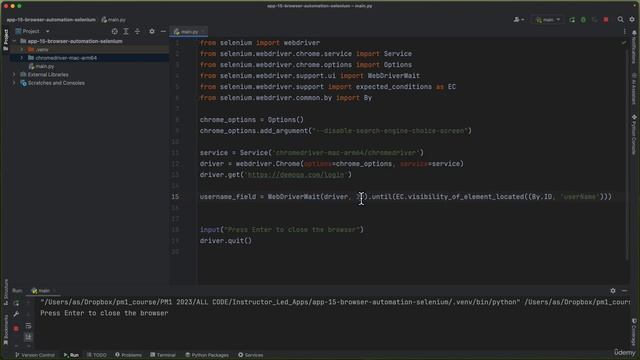
Task: Click the green Debug bug icon
Action: pos(583,20)
